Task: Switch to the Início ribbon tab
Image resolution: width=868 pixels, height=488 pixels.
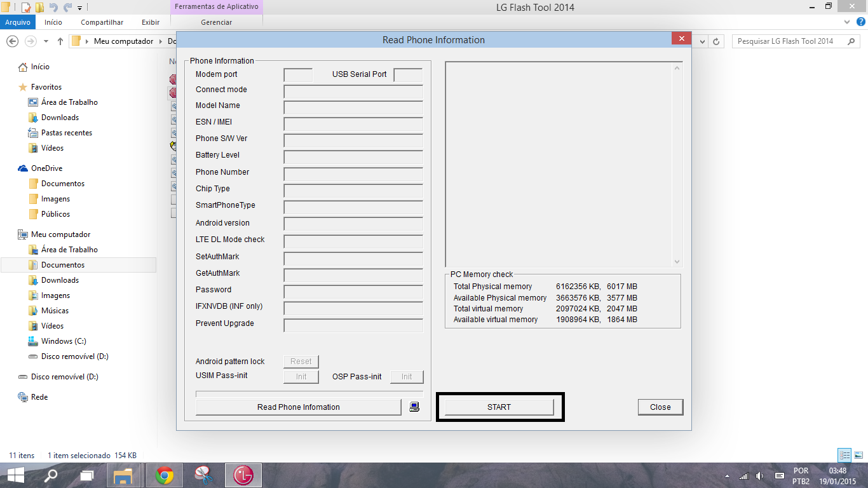Action: click(x=53, y=22)
